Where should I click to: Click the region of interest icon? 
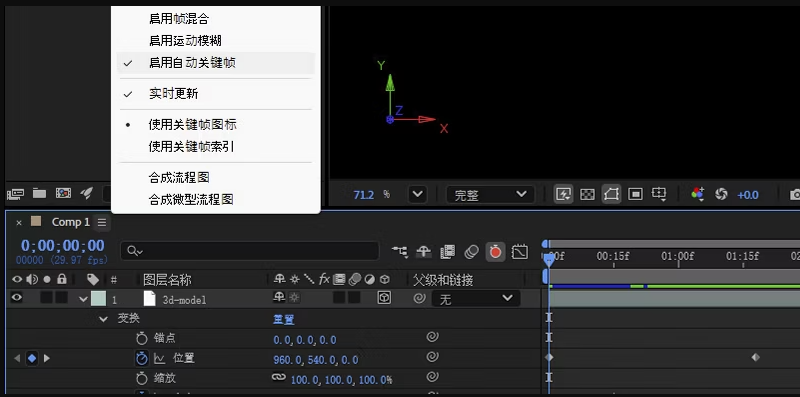[x=635, y=194]
